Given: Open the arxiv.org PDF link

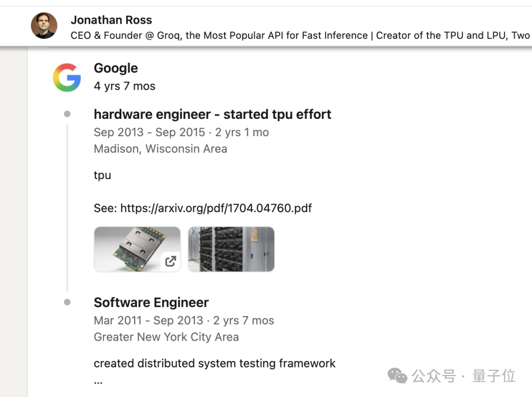Looking at the screenshot, I should click(x=216, y=208).
